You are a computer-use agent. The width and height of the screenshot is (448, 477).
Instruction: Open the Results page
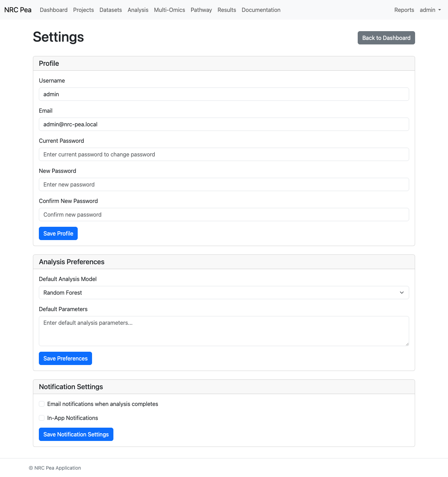226,10
